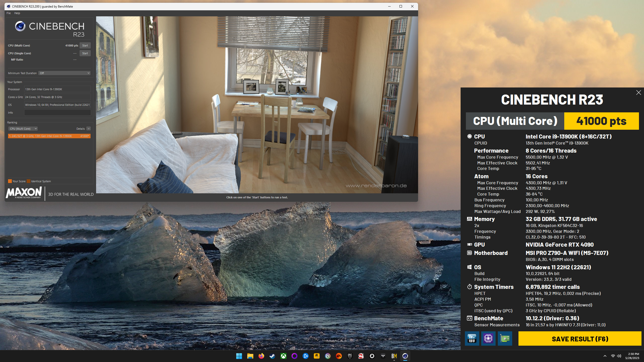This screenshot has width=644, height=362.
Task: Click the CPU chip icon in BenchMate panel
Action: tap(469, 136)
